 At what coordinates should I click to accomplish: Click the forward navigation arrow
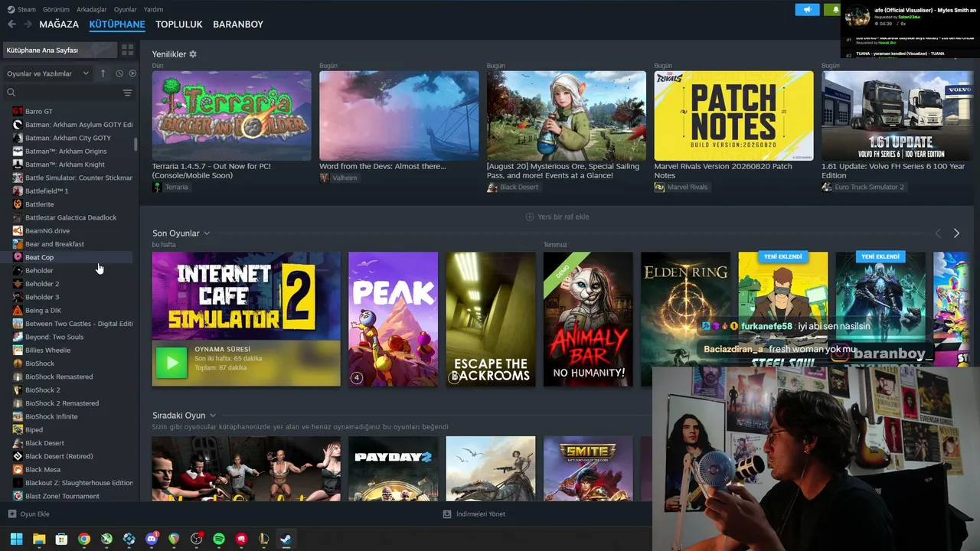pyautogui.click(x=28, y=24)
